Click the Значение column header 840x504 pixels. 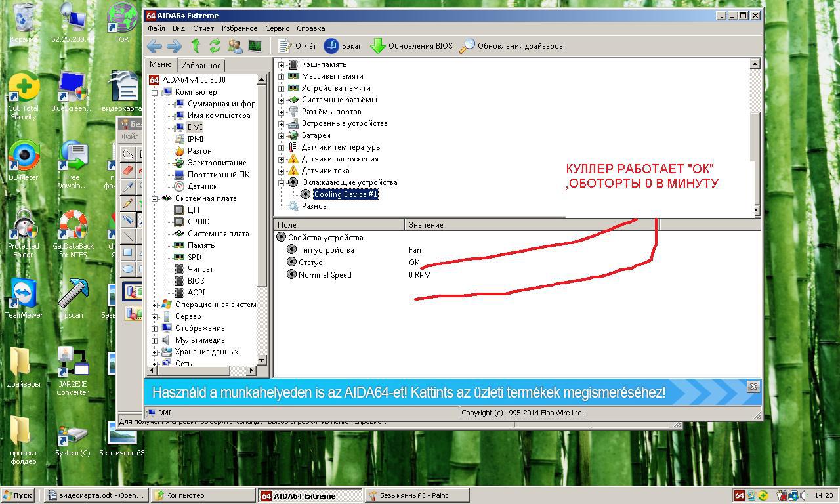[x=532, y=225]
